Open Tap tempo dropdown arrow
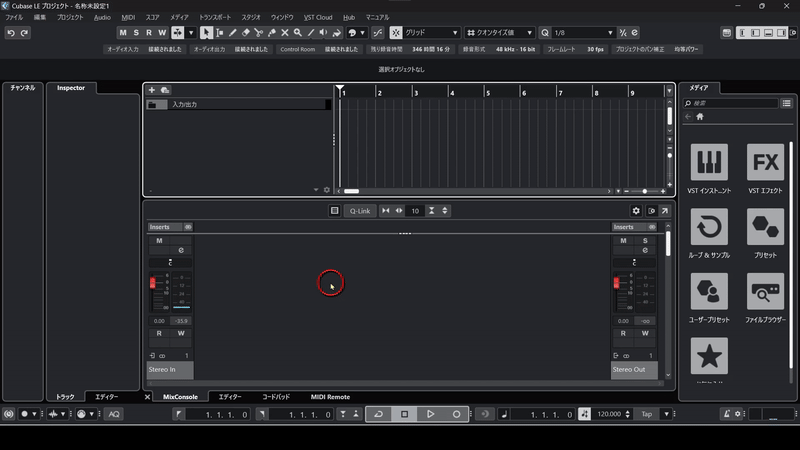 point(666,414)
